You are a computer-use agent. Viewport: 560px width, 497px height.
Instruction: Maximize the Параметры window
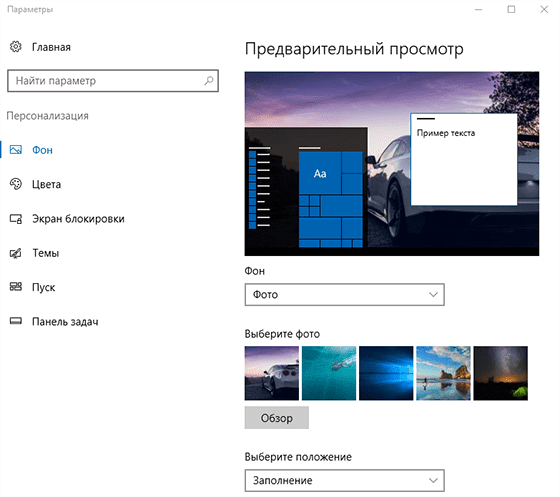coord(511,10)
